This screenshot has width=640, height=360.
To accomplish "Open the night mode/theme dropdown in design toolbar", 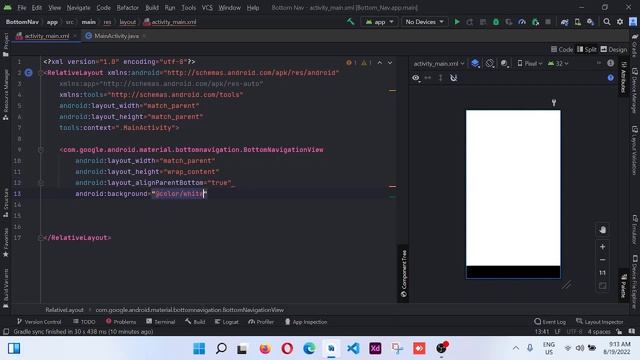I will 504,63.
